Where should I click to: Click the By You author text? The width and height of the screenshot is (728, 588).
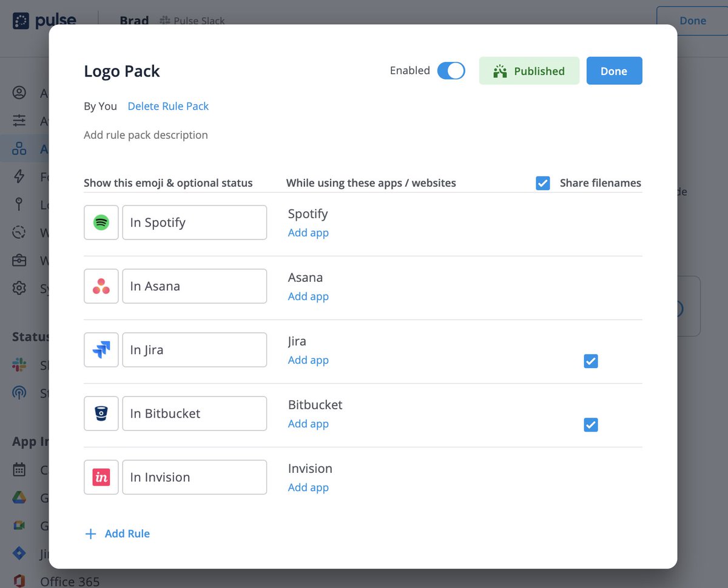[x=100, y=106]
